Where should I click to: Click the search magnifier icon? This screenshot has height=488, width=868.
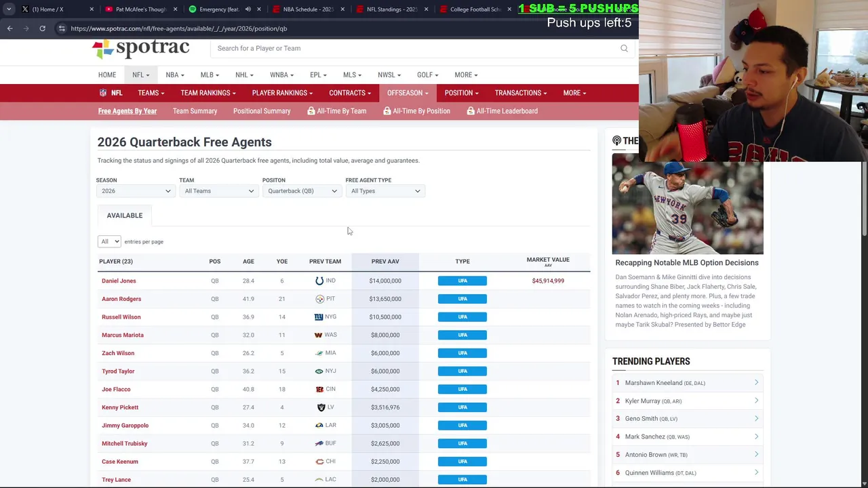pos(624,48)
